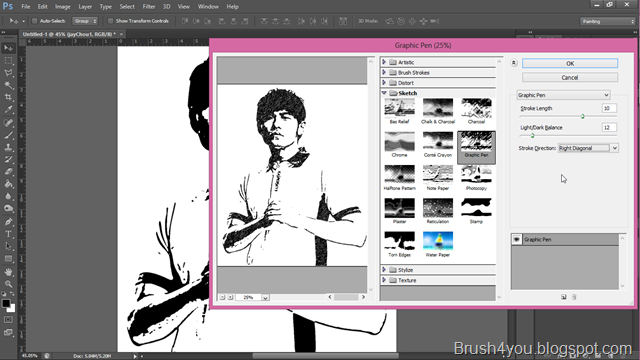Select the Lasso tool

[8, 73]
